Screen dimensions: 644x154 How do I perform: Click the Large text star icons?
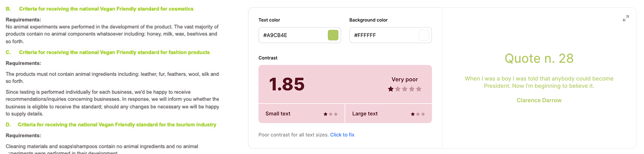coord(418,114)
